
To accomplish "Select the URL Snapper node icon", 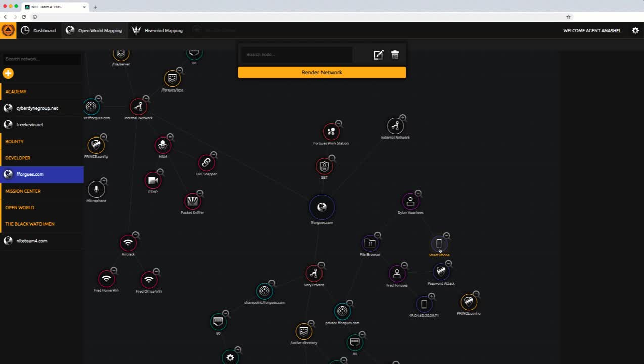I will coord(206,163).
